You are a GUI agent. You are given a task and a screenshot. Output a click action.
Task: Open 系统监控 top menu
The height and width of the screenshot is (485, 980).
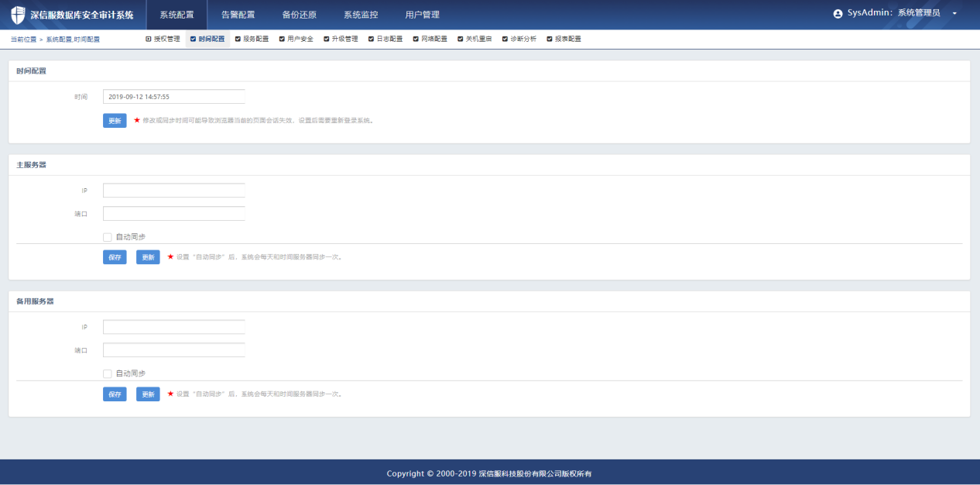361,15
